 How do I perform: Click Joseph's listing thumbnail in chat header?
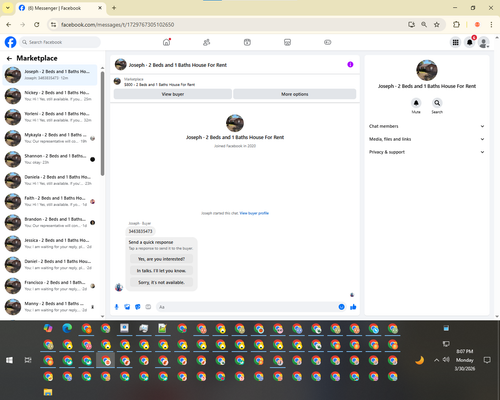point(121,65)
